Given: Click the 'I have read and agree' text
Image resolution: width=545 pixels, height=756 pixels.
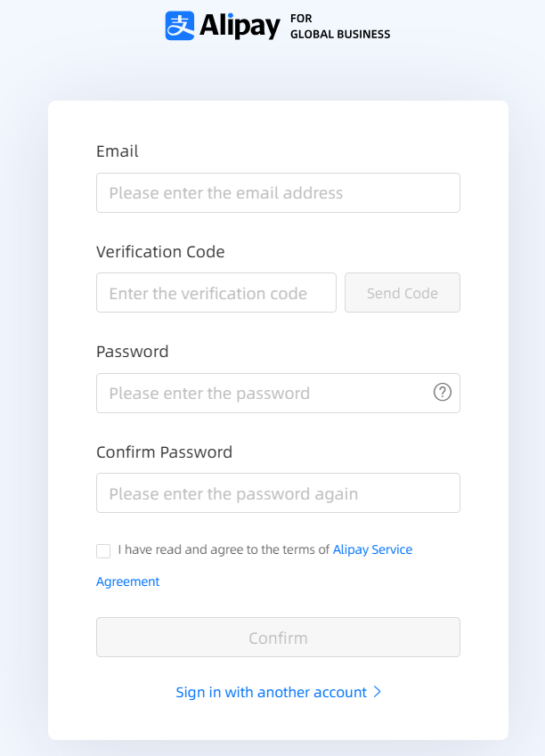Looking at the screenshot, I should coord(223,549).
